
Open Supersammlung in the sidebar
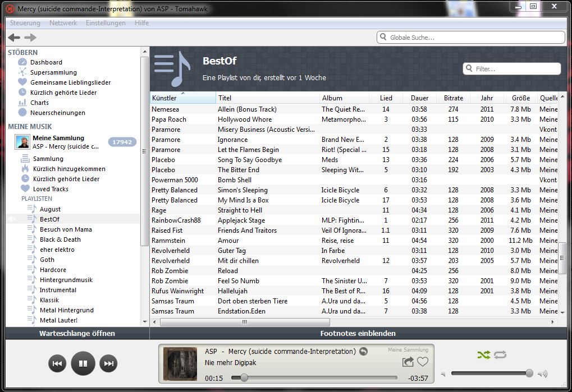coord(53,72)
